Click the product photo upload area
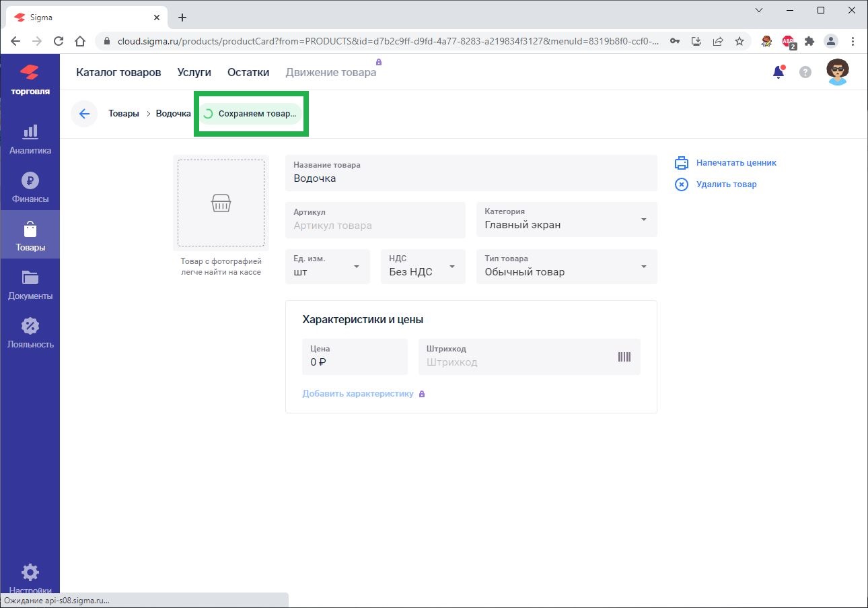868x608 pixels. [221, 203]
